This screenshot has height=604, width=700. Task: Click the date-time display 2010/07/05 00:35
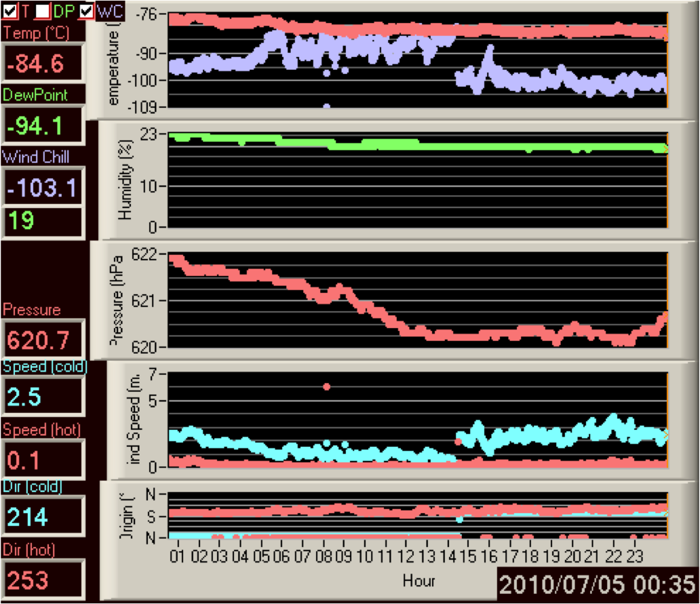(x=597, y=584)
